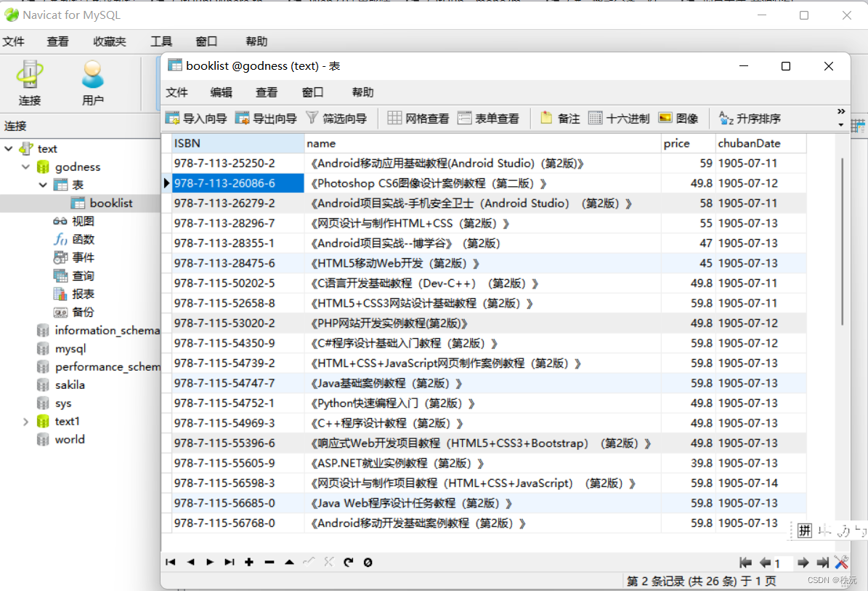Open main window 收藏夹 menu

[x=110, y=41]
